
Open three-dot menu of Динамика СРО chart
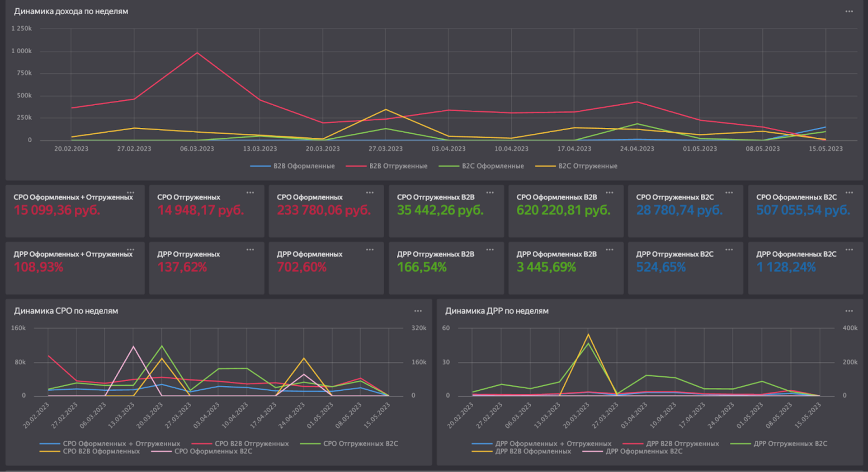coord(418,311)
